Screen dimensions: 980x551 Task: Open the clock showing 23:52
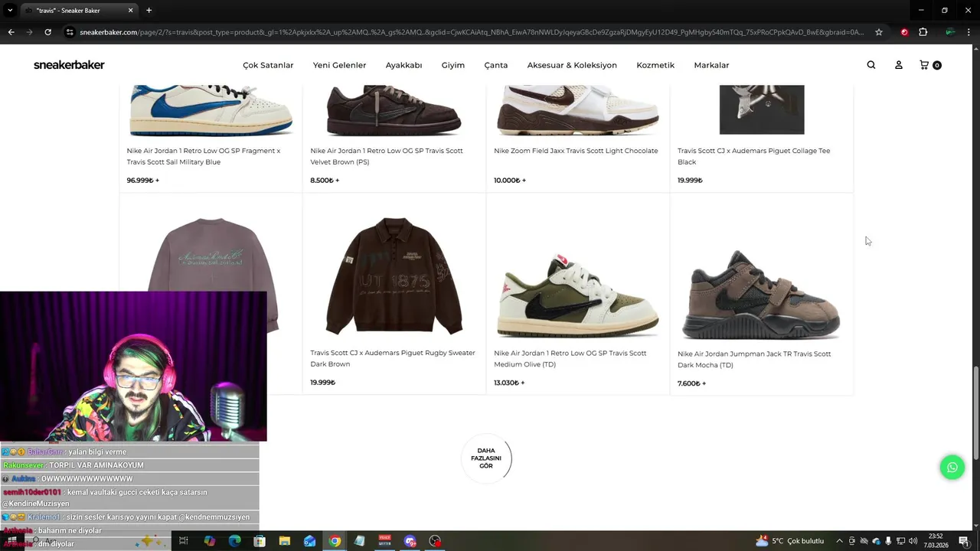click(x=936, y=541)
